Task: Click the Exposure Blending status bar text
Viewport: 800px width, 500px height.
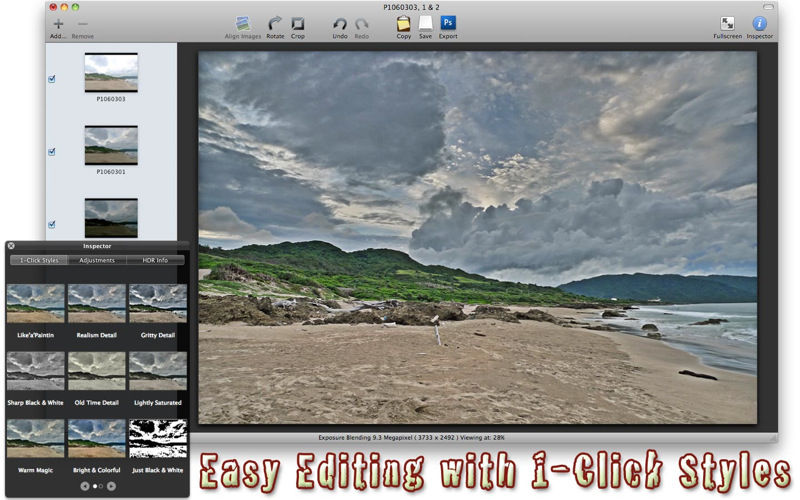Action: click(x=411, y=437)
